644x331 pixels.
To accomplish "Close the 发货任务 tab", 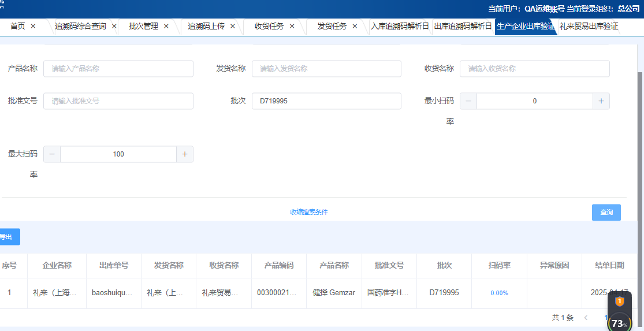I will pyautogui.click(x=355, y=26).
